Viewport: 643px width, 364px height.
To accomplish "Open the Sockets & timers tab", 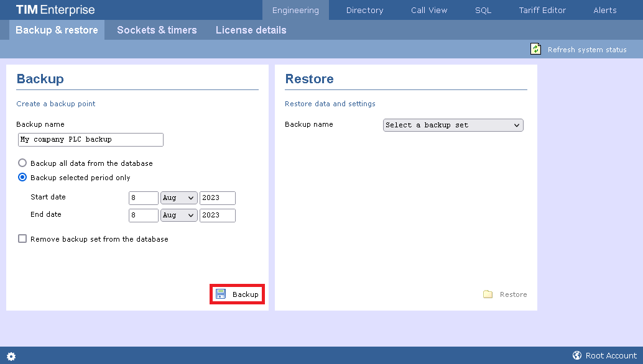I will click(x=157, y=30).
